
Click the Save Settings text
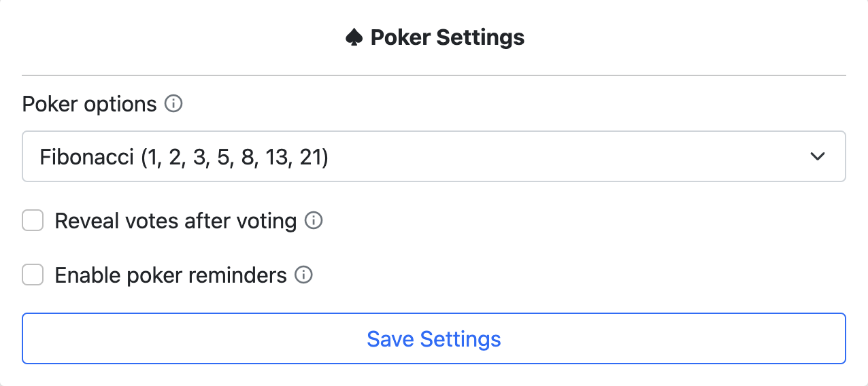(x=433, y=338)
